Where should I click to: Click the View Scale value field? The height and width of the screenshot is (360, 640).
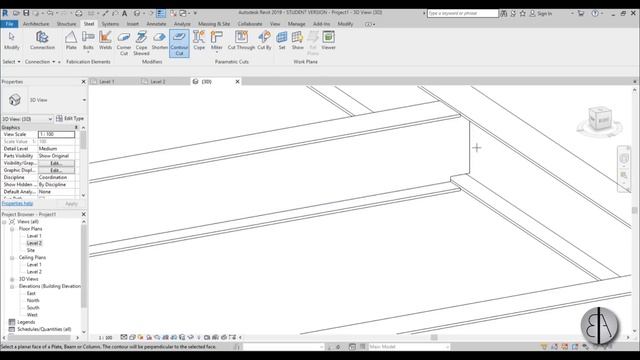click(x=56, y=134)
